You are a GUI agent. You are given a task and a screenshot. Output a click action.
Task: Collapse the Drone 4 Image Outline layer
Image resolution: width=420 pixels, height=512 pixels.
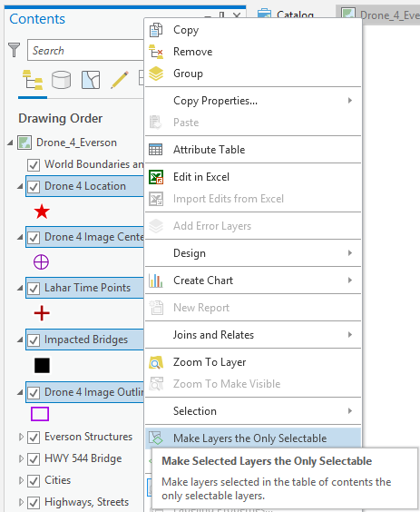coord(20,392)
